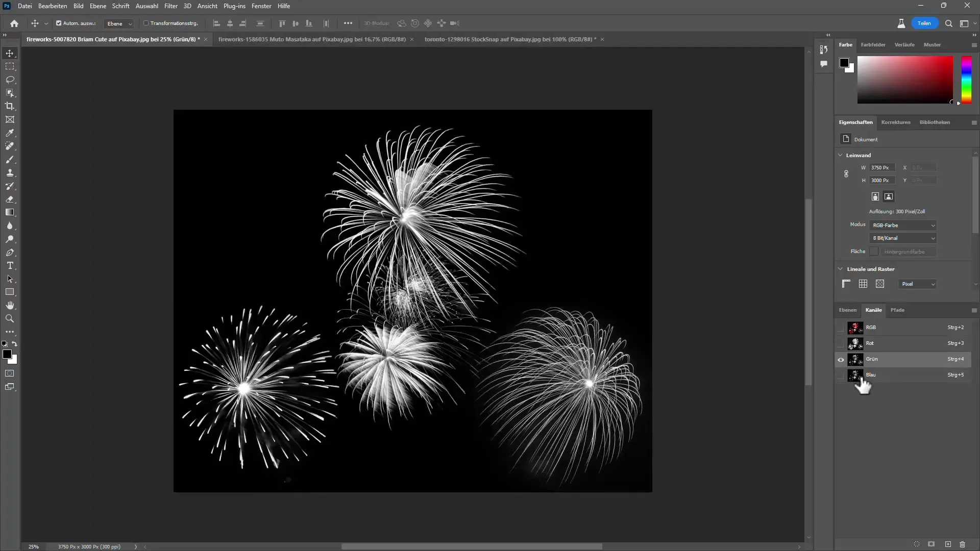Image resolution: width=980 pixels, height=551 pixels.
Task: Open the Filter menu
Action: tap(171, 6)
